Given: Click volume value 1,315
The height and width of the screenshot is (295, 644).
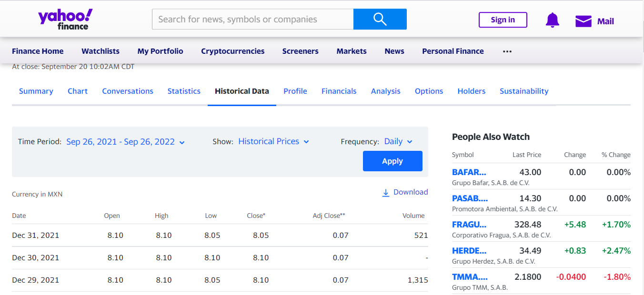Looking at the screenshot, I should tap(418, 280).
